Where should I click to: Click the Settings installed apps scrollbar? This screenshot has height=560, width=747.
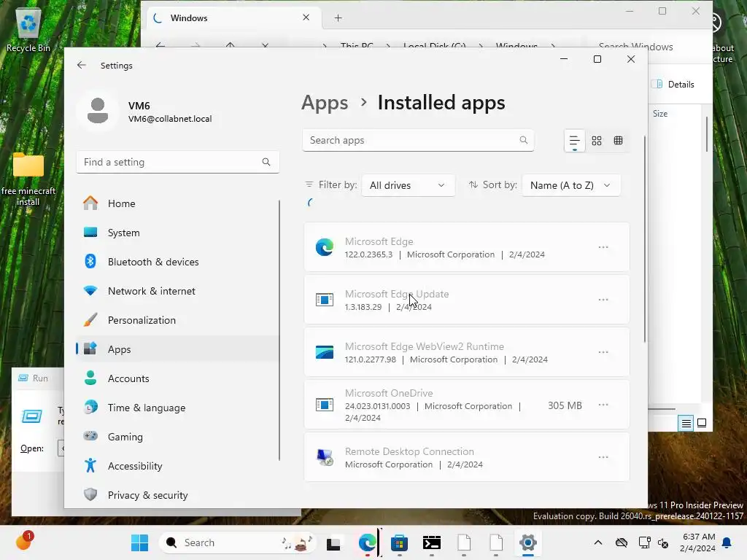(x=645, y=238)
